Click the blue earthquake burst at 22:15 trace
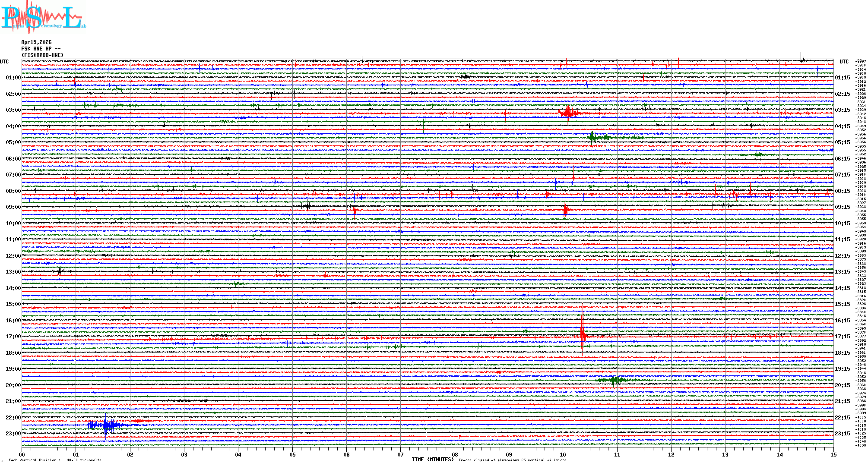868x466 pixels. (105, 425)
